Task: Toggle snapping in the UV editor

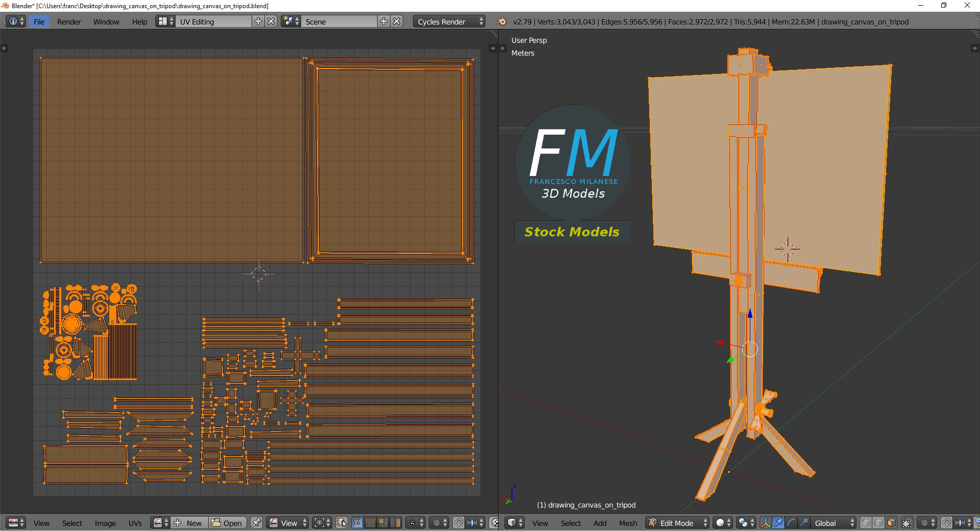Action: [x=458, y=523]
